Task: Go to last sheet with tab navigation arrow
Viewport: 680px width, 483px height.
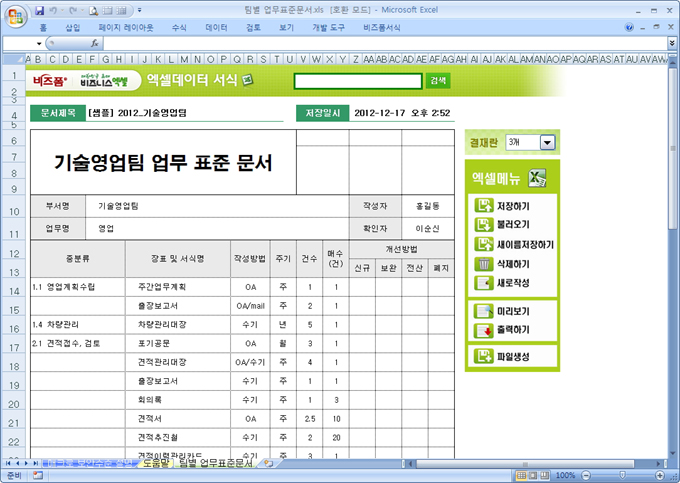Action: point(36,463)
